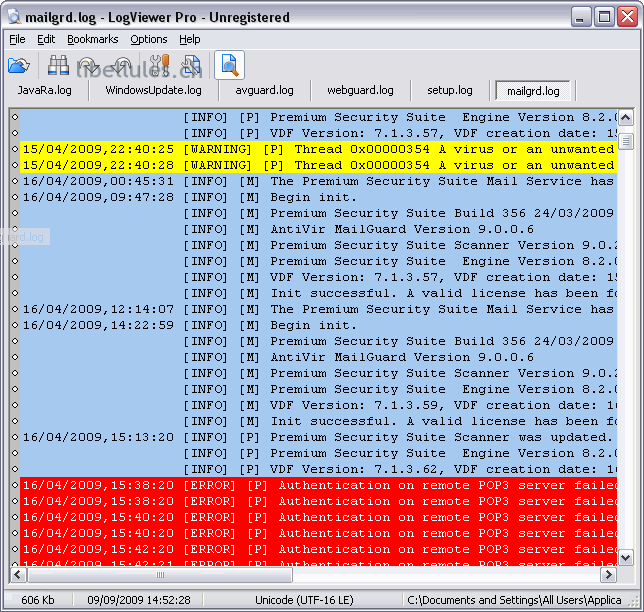Click the horizontal scrollbar right arrow
Image resolution: width=644 pixels, height=612 pixels.
(608, 575)
